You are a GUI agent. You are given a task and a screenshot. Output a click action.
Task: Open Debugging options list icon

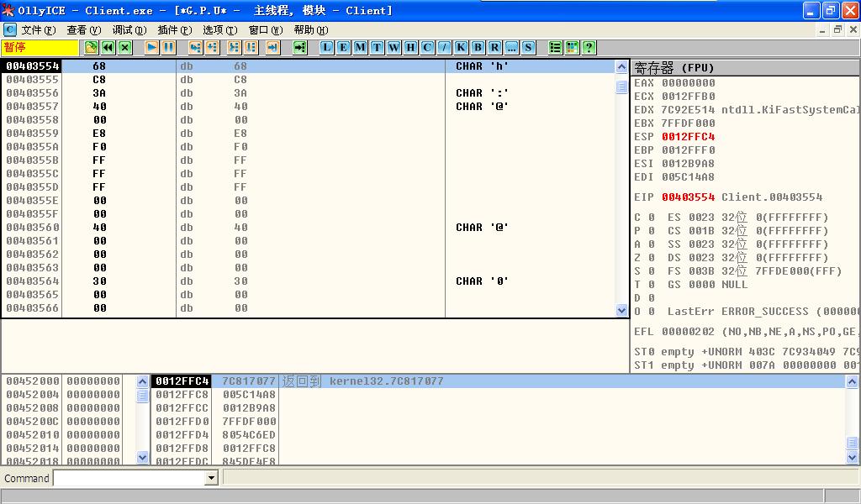(555, 47)
